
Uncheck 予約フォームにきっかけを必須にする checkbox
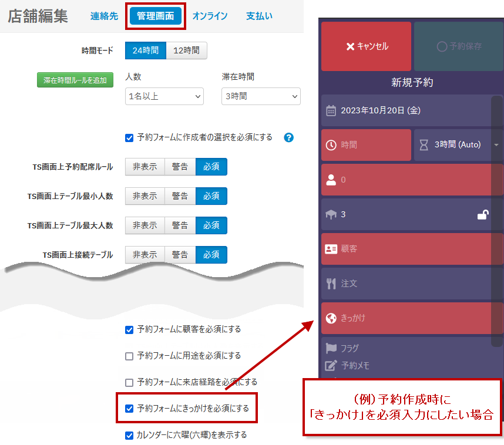click(x=129, y=408)
